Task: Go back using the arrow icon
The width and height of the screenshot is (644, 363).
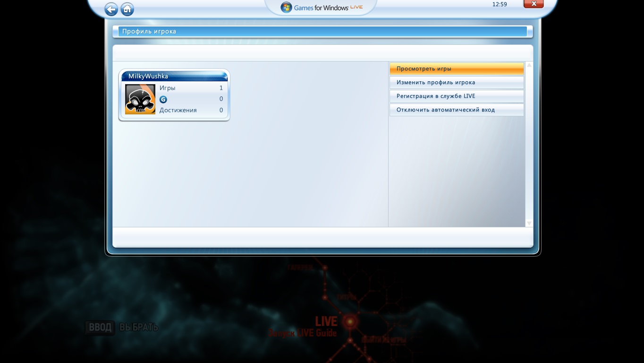Action: [x=111, y=9]
